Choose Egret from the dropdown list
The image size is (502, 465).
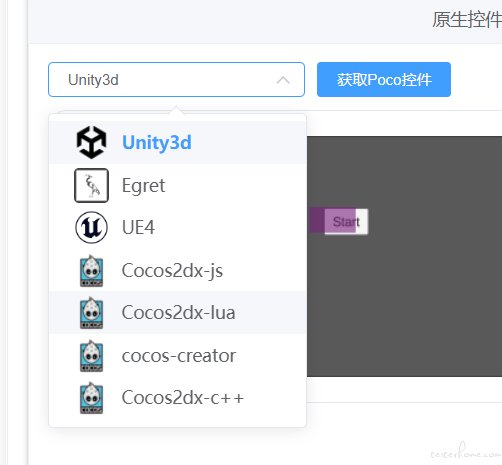pos(177,185)
